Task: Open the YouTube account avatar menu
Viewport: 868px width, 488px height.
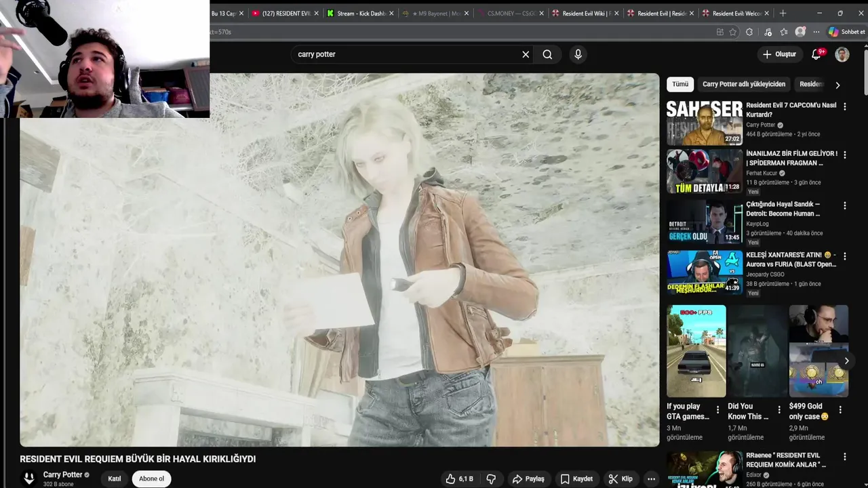Action: tap(842, 54)
